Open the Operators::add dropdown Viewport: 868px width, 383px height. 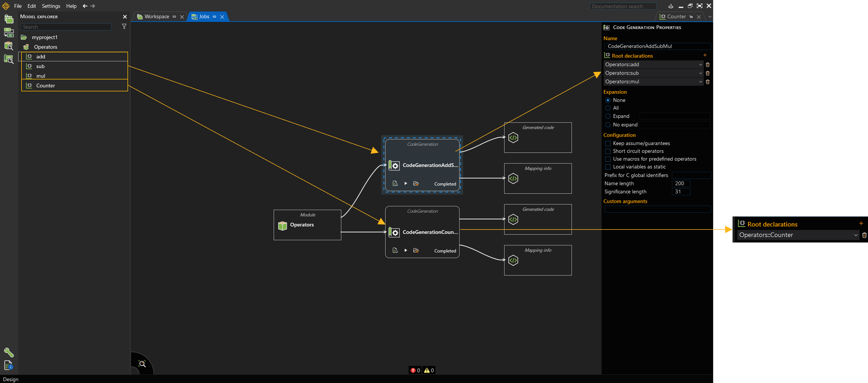pyautogui.click(x=700, y=65)
